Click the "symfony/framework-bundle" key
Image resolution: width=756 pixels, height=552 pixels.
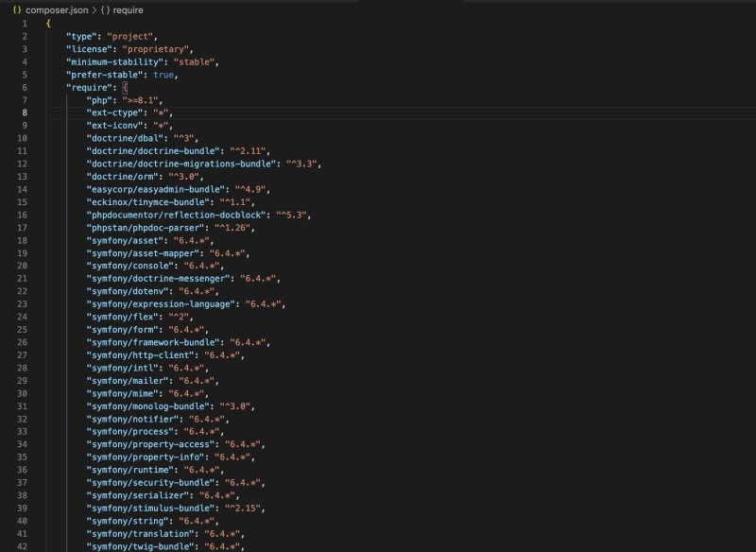pos(153,342)
